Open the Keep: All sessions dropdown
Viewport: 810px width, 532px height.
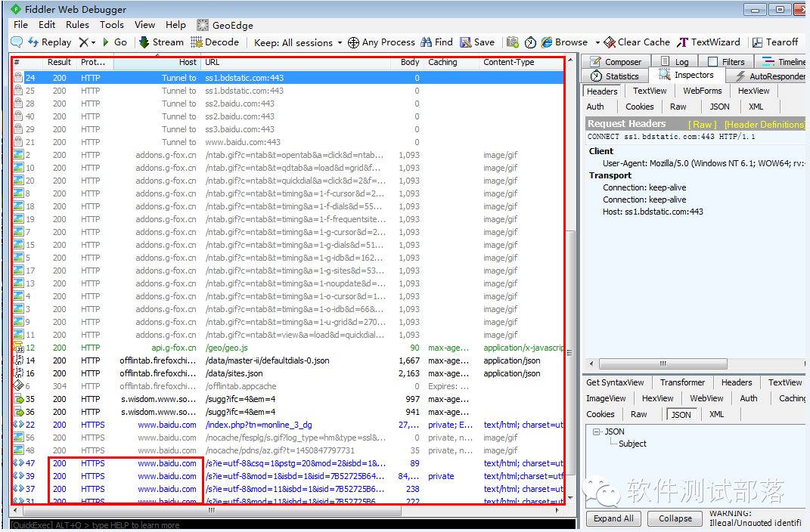click(x=298, y=43)
